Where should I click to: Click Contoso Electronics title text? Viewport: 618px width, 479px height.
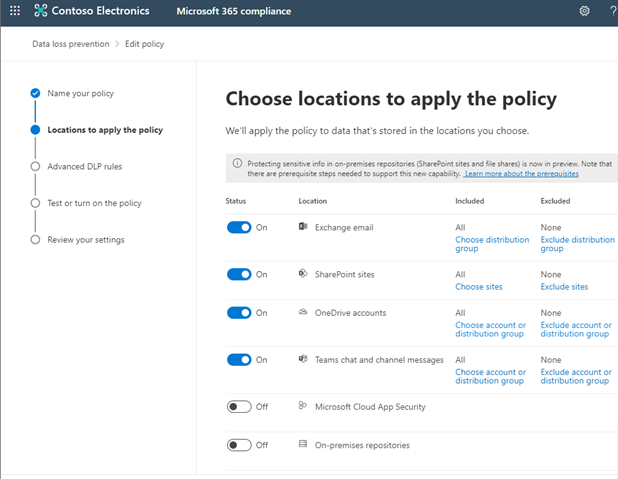tap(101, 11)
